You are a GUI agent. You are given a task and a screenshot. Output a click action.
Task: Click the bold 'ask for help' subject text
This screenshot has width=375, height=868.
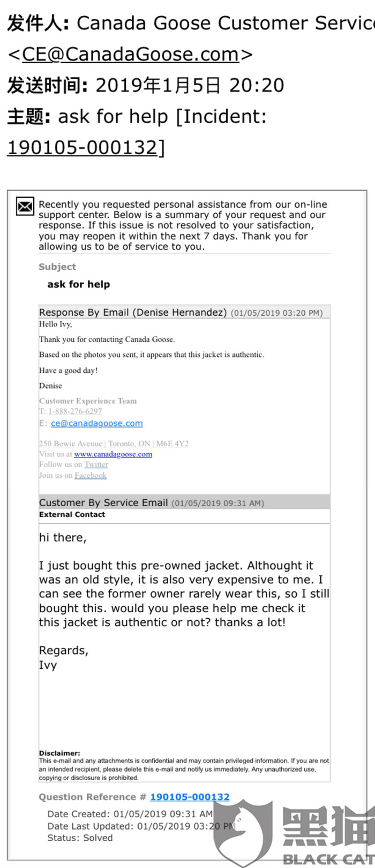coord(79,285)
